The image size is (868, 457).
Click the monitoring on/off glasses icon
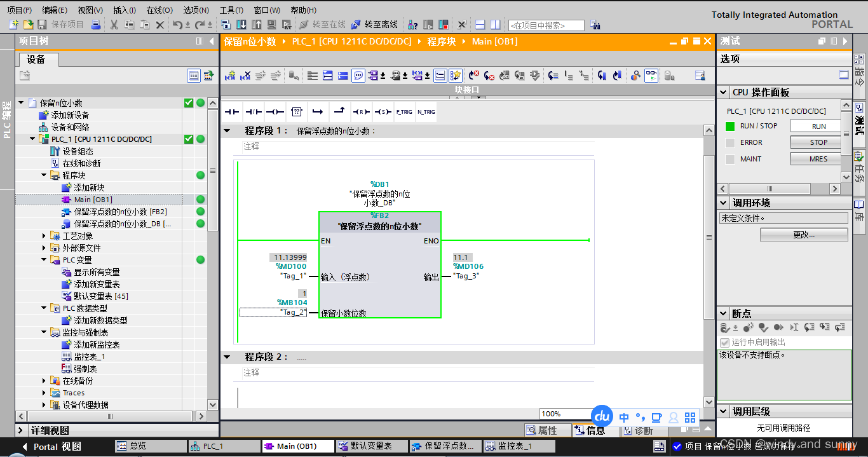(651, 76)
